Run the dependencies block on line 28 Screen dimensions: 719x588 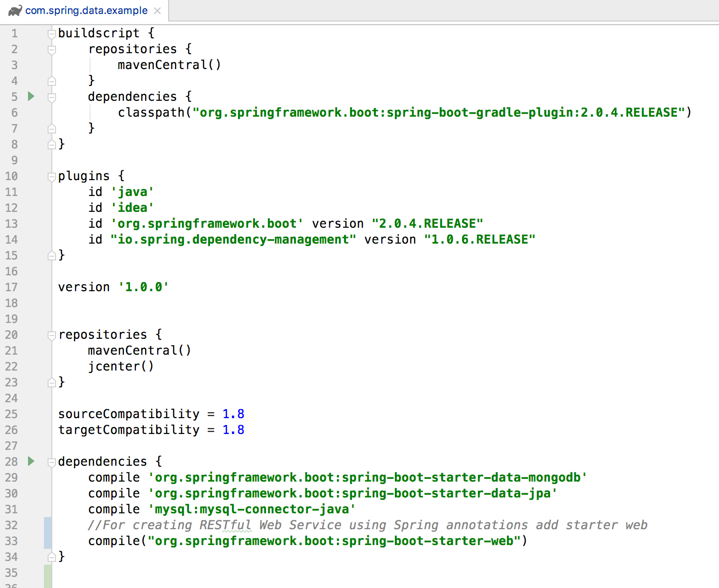click(31, 462)
